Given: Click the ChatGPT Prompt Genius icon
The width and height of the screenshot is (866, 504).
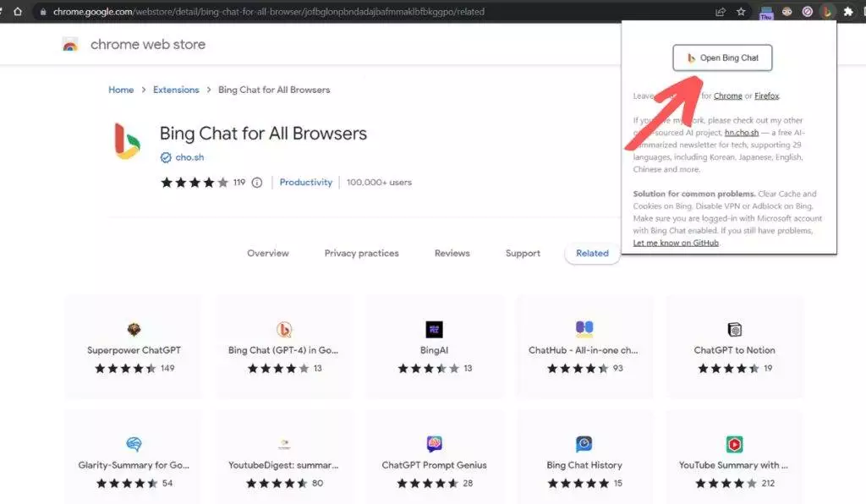Looking at the screenshot, I should (434, 444).
